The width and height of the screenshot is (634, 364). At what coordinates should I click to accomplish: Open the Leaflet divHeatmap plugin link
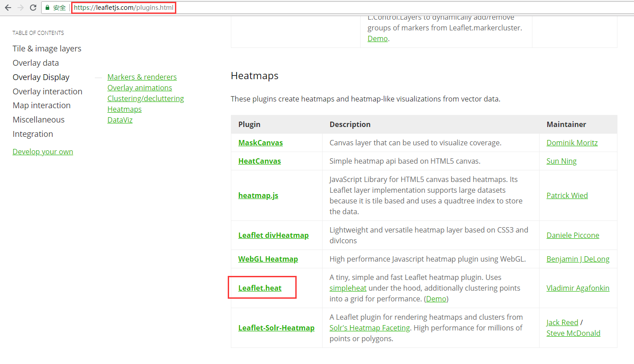click(273, 235)
